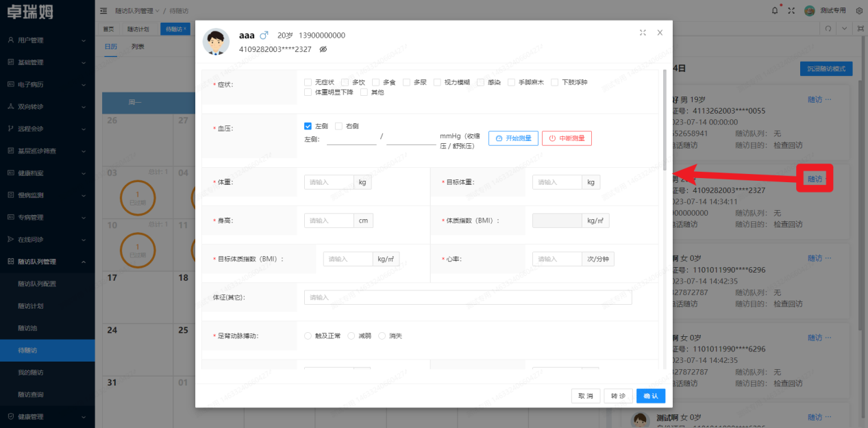Select 消失 radio button
Image resolution: width=868 pixels, height=428 pixels.
(382, 336)
